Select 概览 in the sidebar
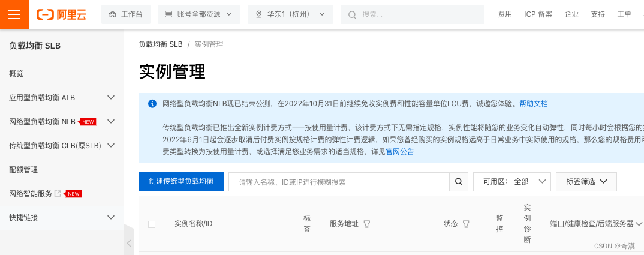The height and width of the screenshot is (255, 644). [16, 74]
